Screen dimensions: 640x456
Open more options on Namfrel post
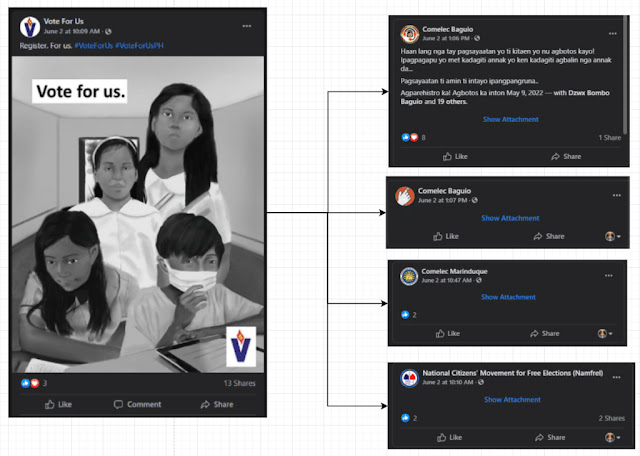point(616,377)
